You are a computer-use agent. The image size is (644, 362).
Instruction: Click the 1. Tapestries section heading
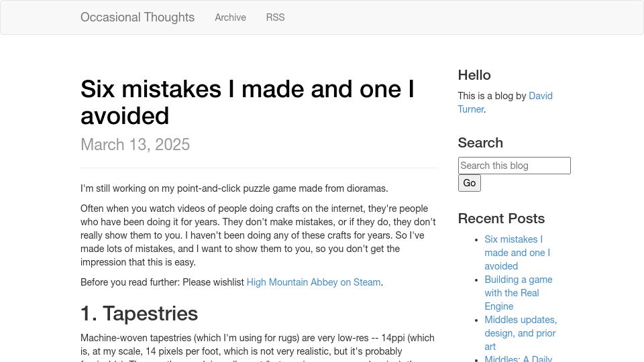140,314
